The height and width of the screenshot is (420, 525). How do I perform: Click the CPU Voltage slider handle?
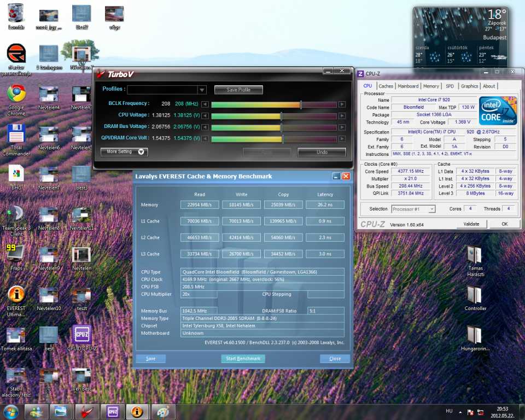281,116
